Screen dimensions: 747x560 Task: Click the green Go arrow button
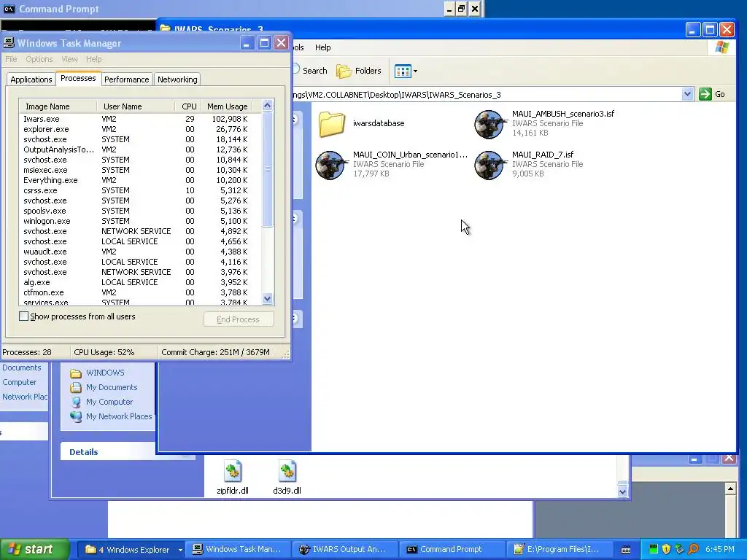(x=705, y=94)
